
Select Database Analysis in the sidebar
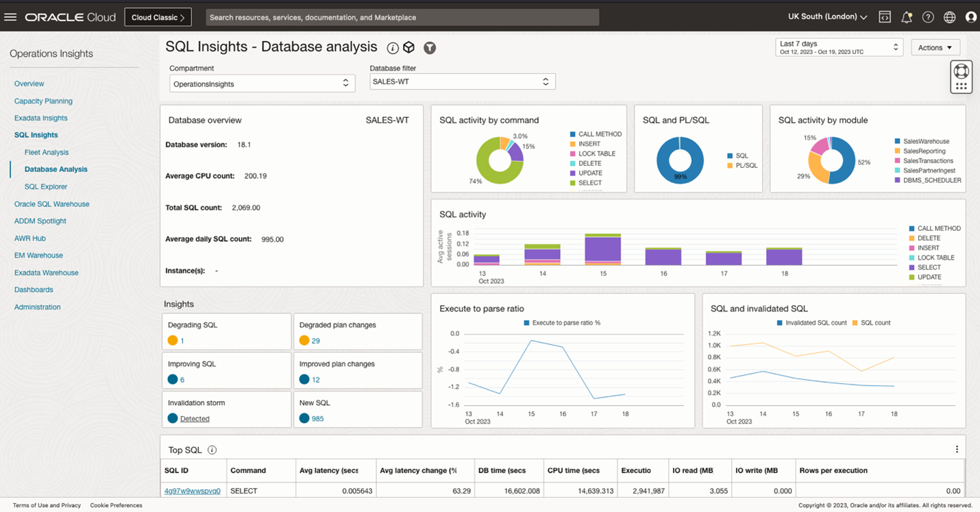click(56, 169)
